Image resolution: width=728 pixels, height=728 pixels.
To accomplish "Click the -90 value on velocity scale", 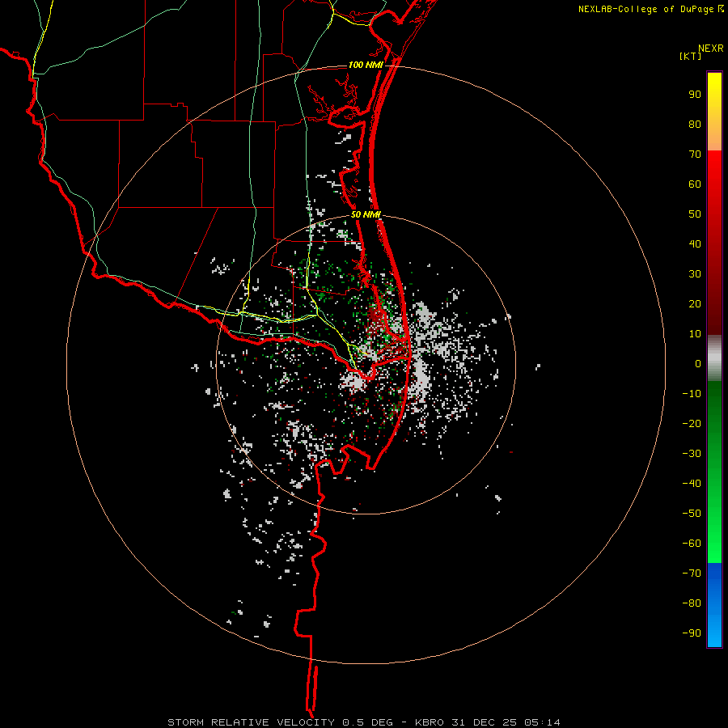I will click(692, 633).
